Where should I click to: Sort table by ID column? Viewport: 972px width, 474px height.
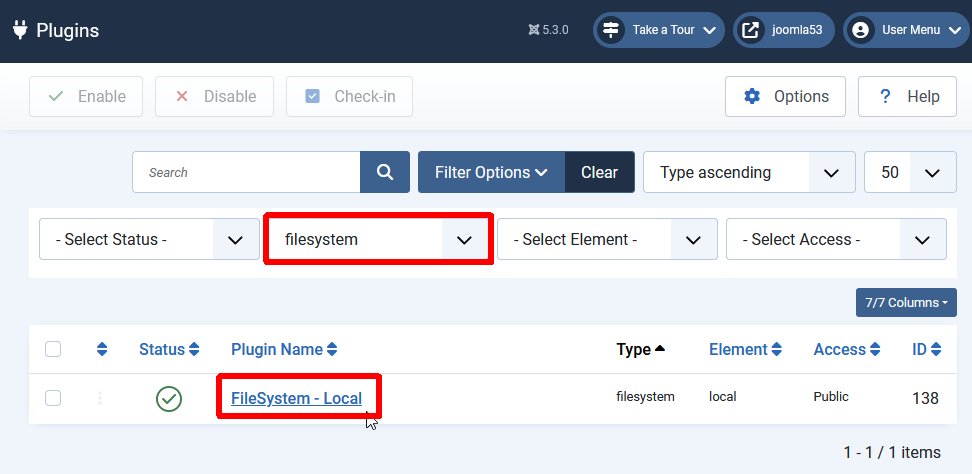(x=926, y=349)
